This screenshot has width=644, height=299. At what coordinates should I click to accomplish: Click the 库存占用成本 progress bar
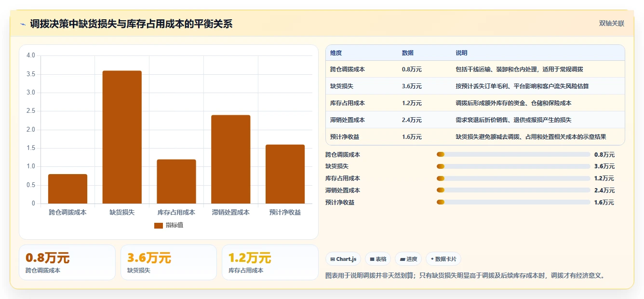click(x=513, y=178)
